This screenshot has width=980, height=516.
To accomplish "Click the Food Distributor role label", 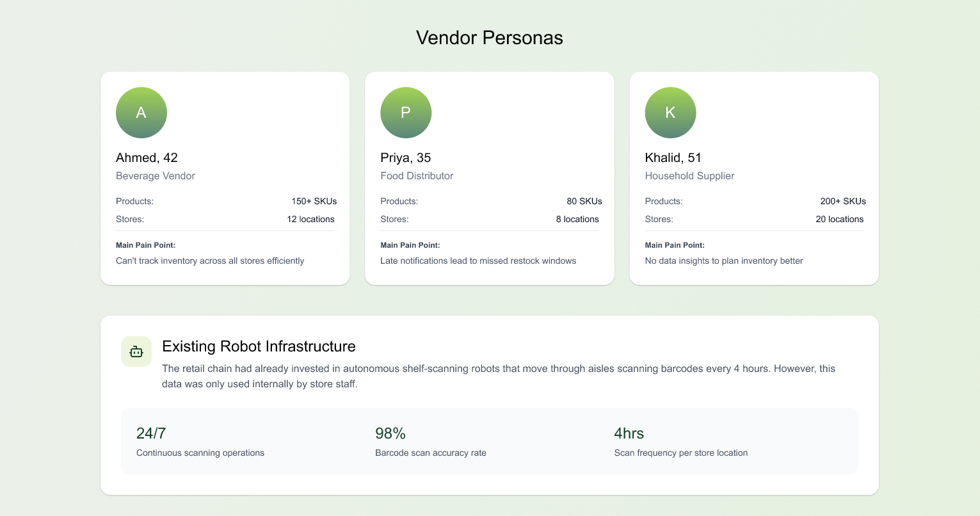I will point(417,176).
